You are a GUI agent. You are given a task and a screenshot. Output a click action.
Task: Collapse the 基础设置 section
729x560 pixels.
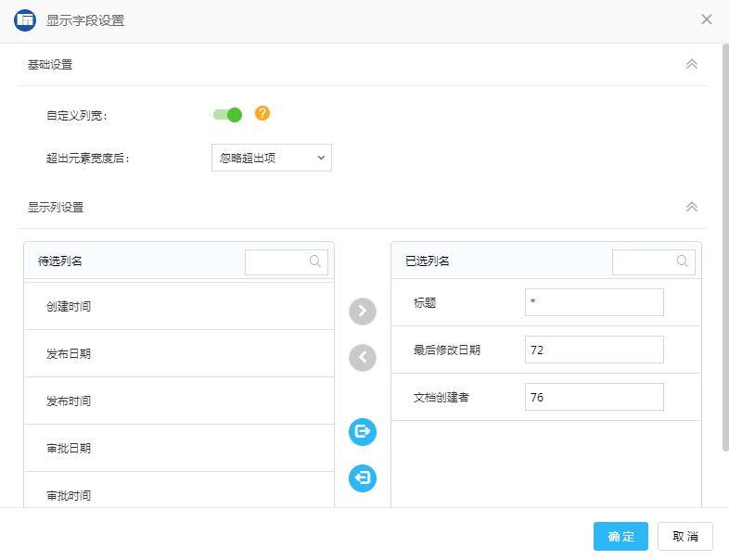(691, 64)
